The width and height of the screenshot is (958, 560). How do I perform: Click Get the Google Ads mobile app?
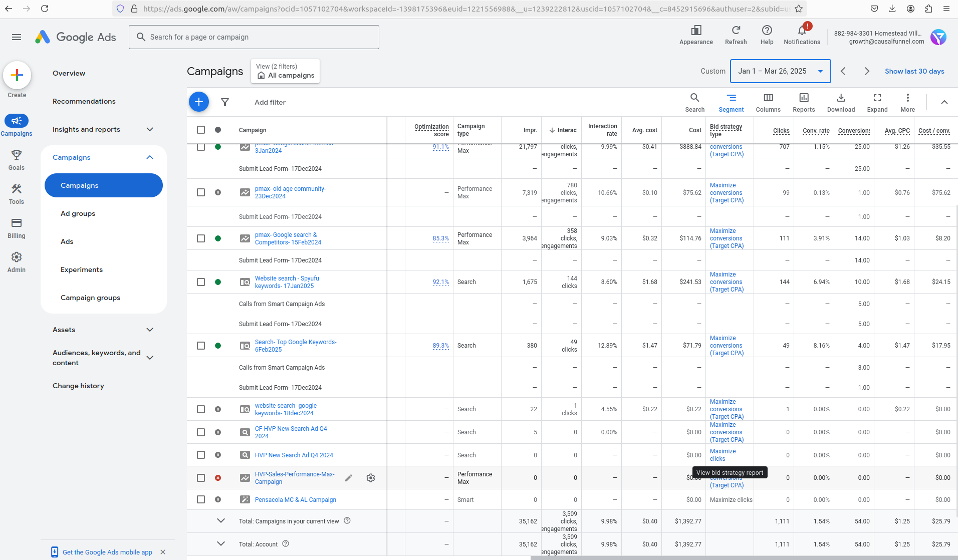coord(107,552)
